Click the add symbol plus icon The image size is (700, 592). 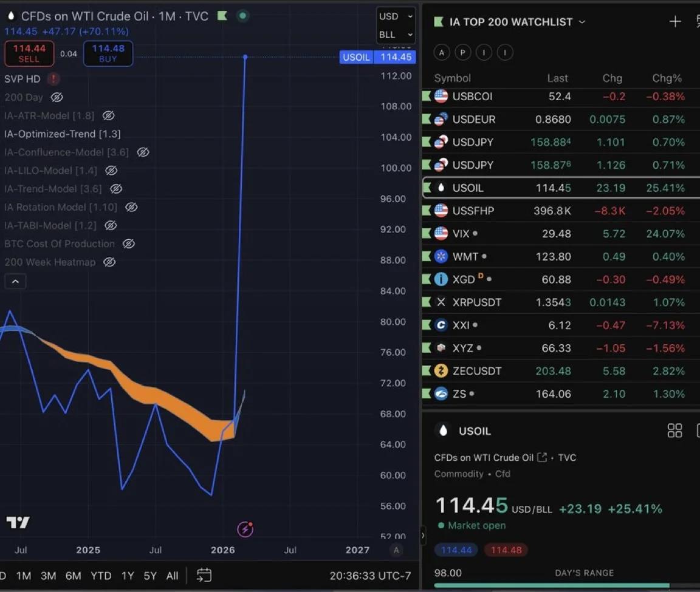coord(675,22)
